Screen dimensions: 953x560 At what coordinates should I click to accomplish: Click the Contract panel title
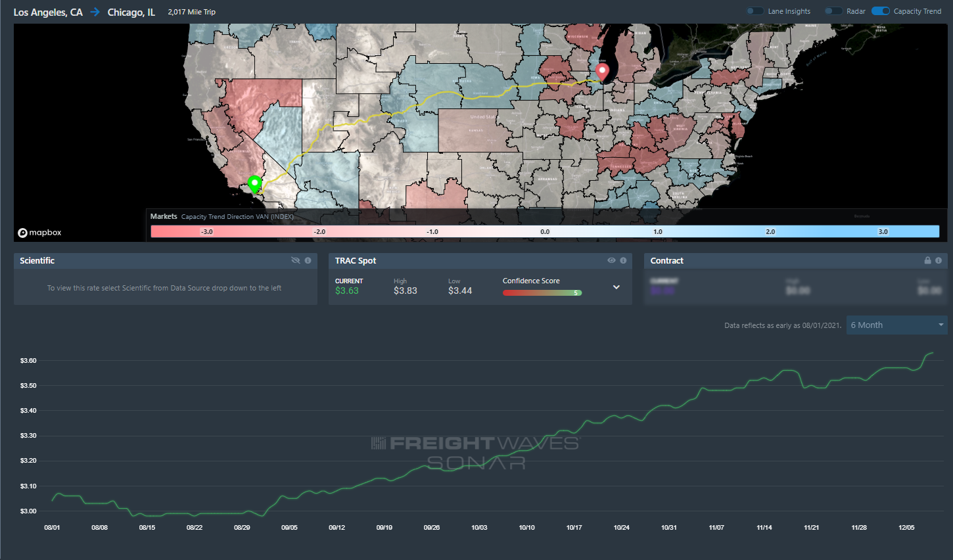tap(667, 261)
